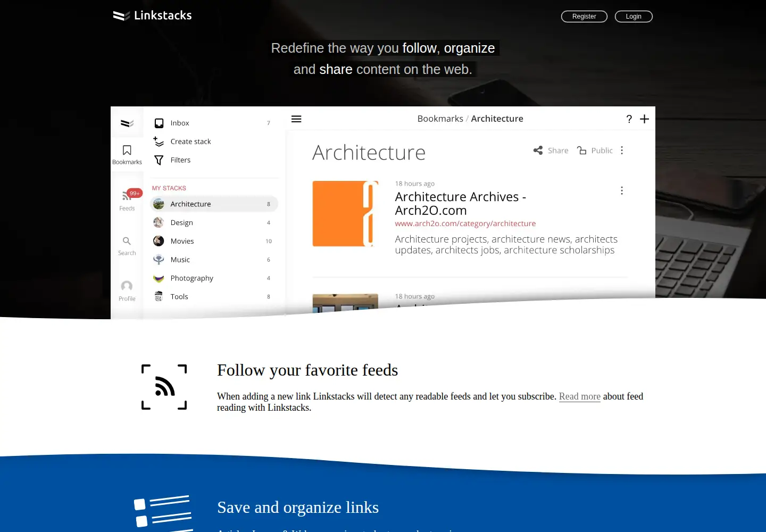Click the www.arch2o.com/category/architecture URL

[x=465, y=223]
